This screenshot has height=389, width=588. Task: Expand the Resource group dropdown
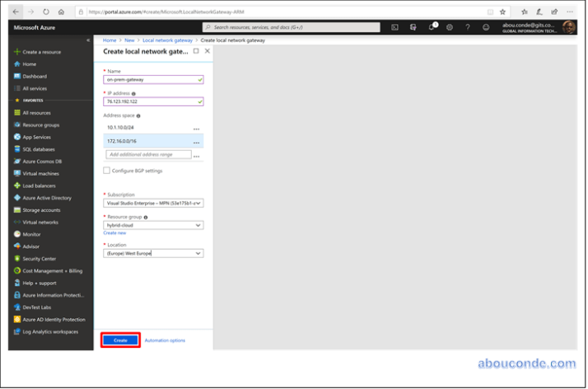tap(153, 225)
